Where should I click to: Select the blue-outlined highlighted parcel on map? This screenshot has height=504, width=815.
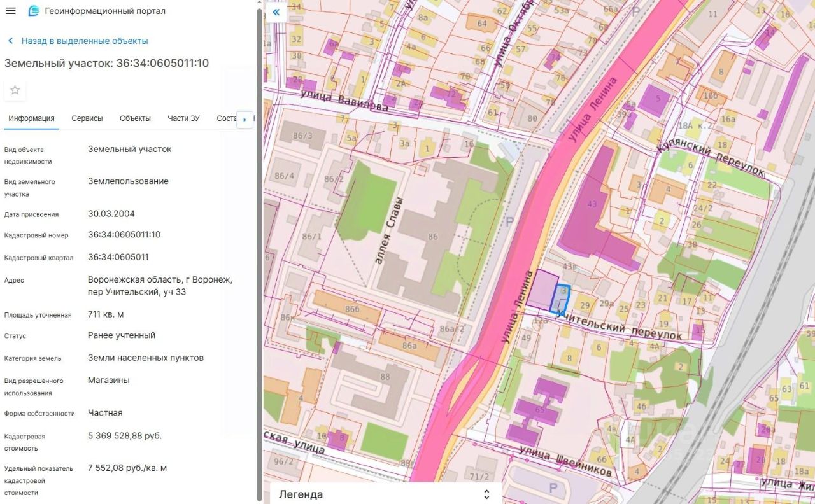click(560, 298)
